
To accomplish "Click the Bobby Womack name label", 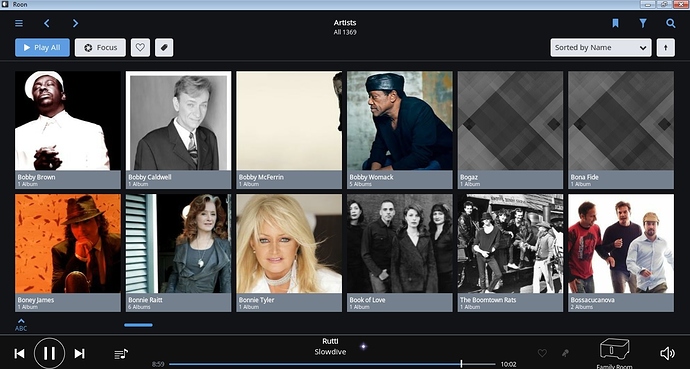I will click(371, 177).
